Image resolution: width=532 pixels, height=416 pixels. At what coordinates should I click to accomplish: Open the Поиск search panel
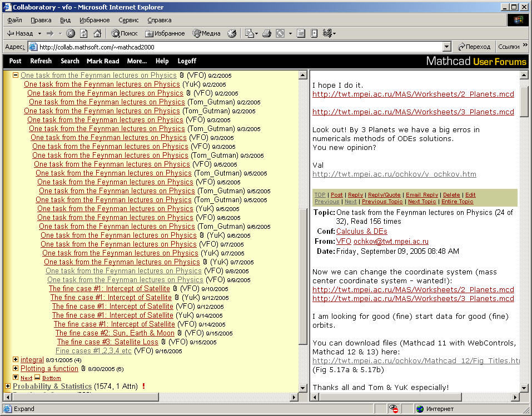click(125, 33)
